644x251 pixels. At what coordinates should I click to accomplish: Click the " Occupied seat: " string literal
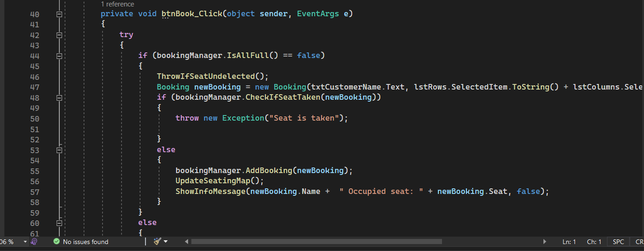tap(381, 191)
